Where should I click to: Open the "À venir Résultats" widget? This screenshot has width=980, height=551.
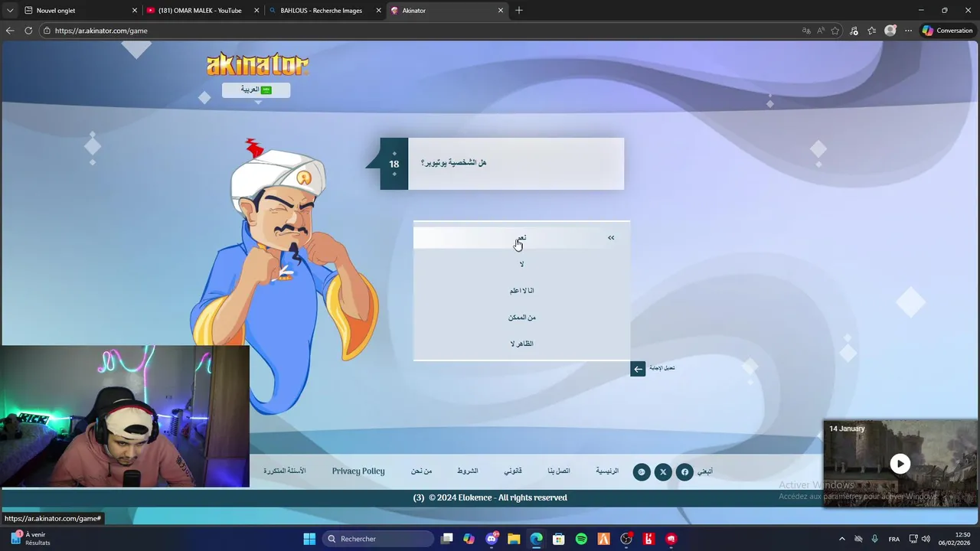click(31, 539)
